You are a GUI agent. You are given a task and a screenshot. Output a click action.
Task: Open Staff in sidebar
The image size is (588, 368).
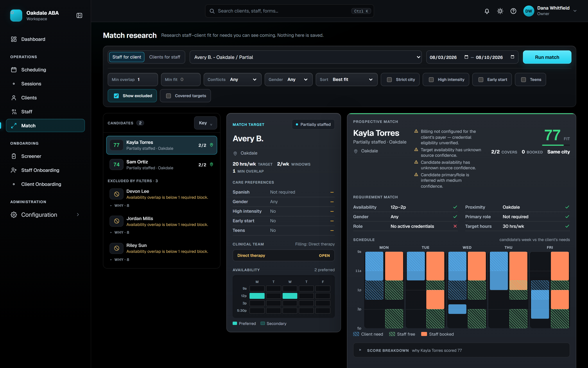pos(45,112)
